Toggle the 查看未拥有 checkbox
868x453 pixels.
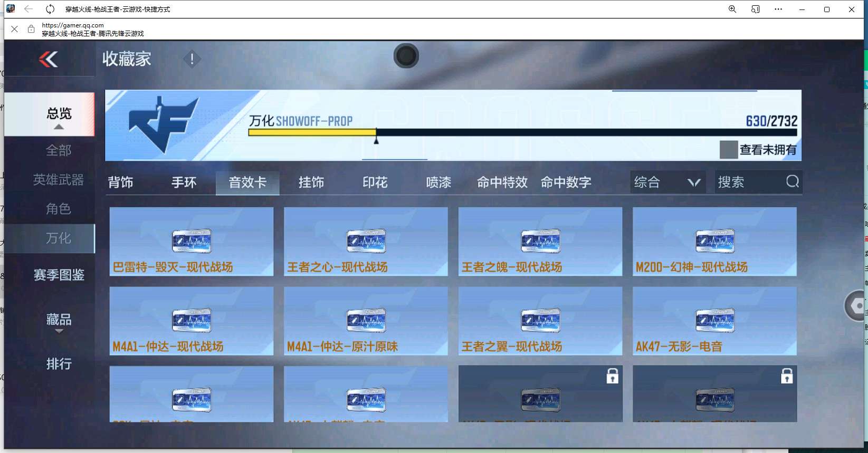point(729,150)
